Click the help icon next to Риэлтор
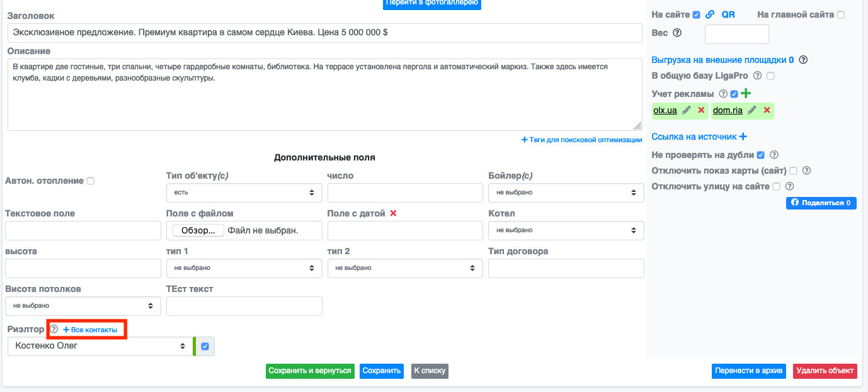 [x=54, y=329]
